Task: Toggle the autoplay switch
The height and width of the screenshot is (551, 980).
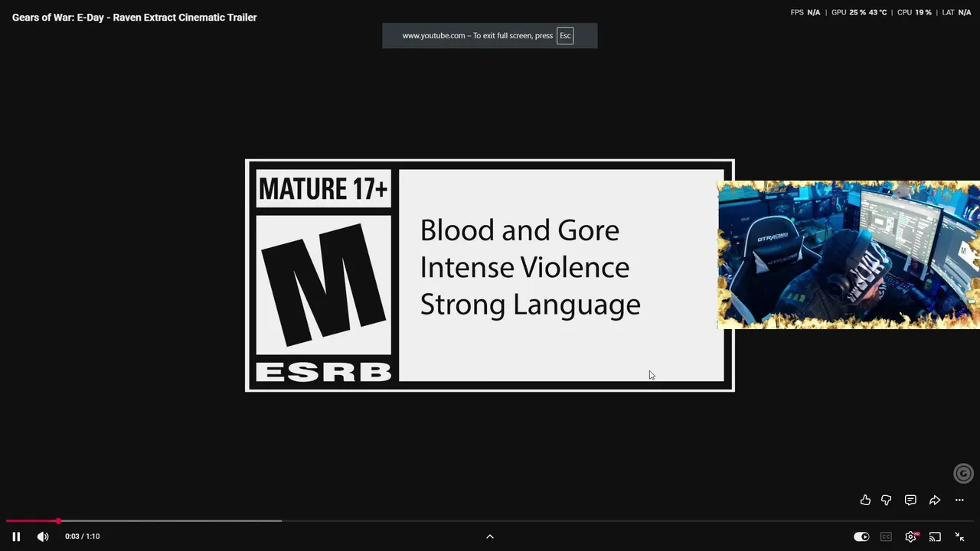Action: (x=861, y=536)
